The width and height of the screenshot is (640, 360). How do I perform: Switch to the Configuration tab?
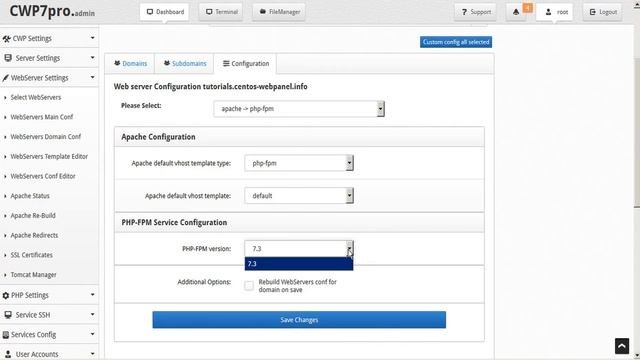pos(245,64)
